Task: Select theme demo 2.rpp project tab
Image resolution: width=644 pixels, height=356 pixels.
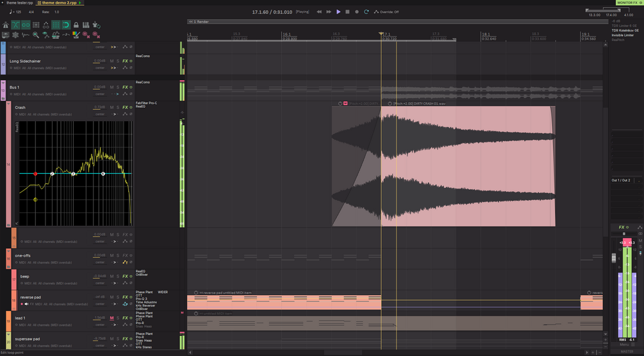Action: 59,3
